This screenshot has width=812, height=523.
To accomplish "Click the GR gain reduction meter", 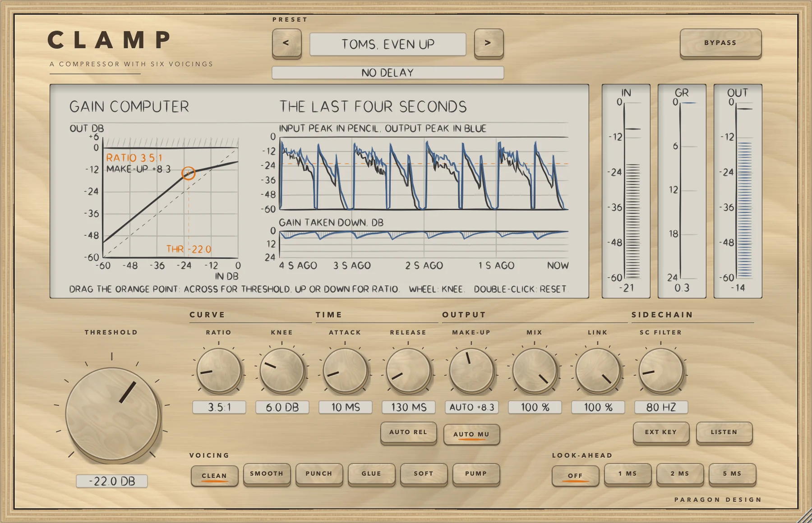I will click(682, 191).
